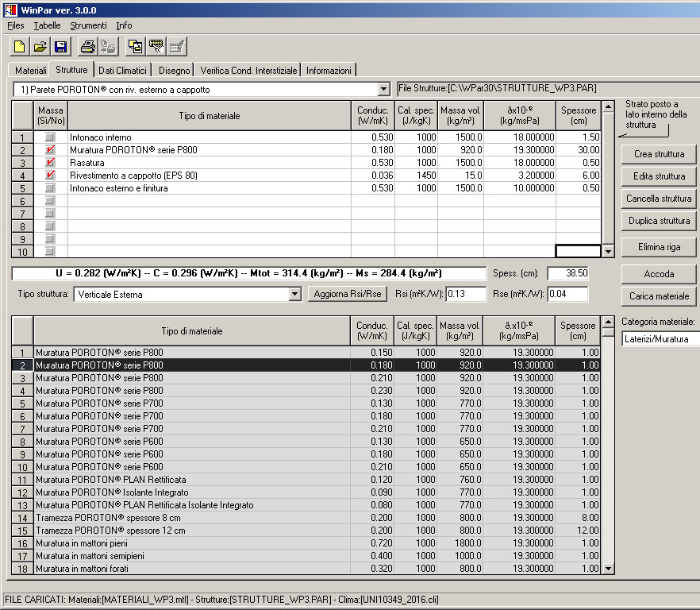700x610 pixels.
Task: Toggle Massa checkbox in empty row 7
Action: point(50,214)
